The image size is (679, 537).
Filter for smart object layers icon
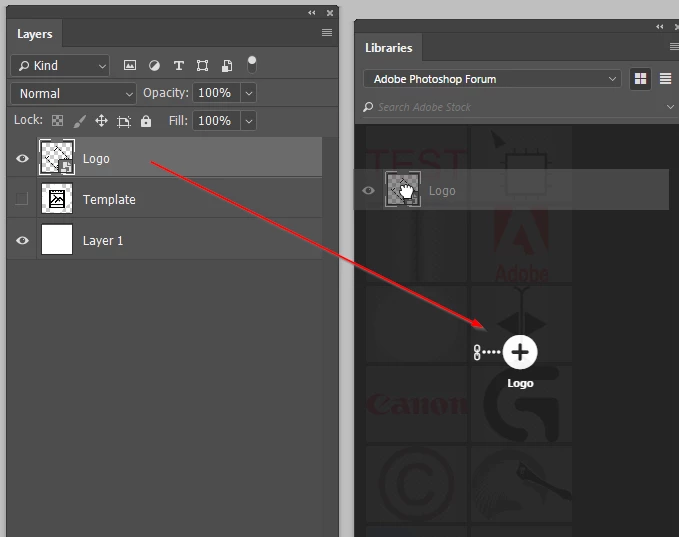tap(227, 65)
